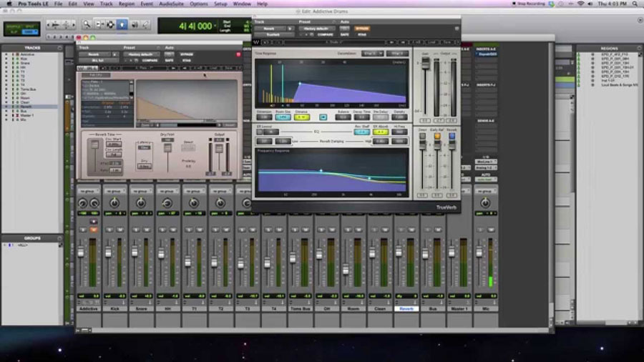Select the Trim tool in the toolbar

[x=99, y=24]
